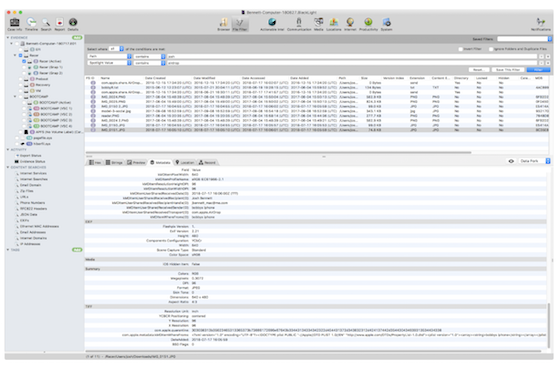The width and height of the screenshot is (560, 368).
Task: Open the Spotlight Value field dropdown
Action: 109,63
